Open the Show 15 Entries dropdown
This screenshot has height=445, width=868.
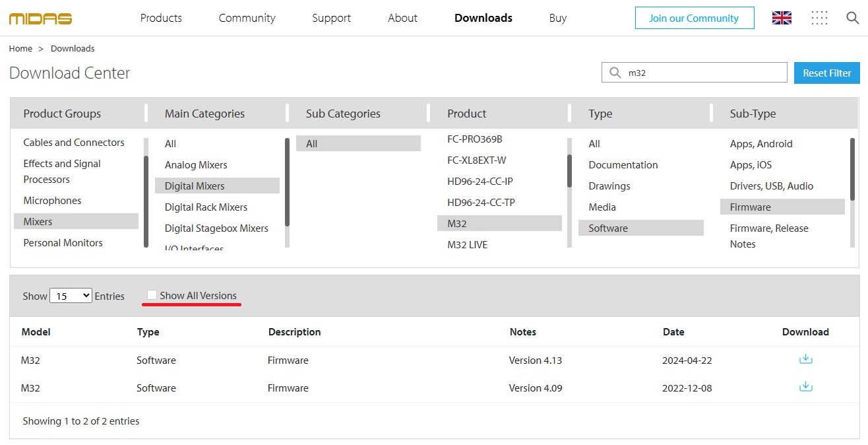click(x=71, y=296)
